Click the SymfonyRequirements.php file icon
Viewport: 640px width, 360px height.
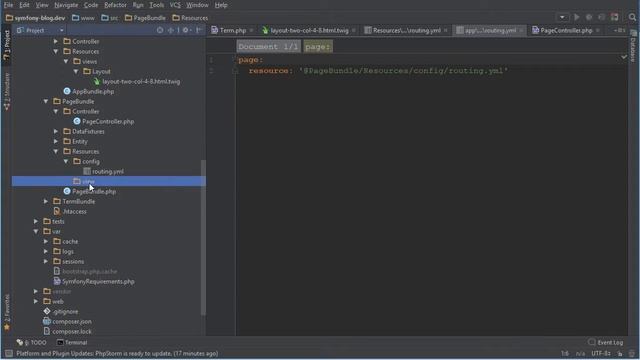[57, 281]
